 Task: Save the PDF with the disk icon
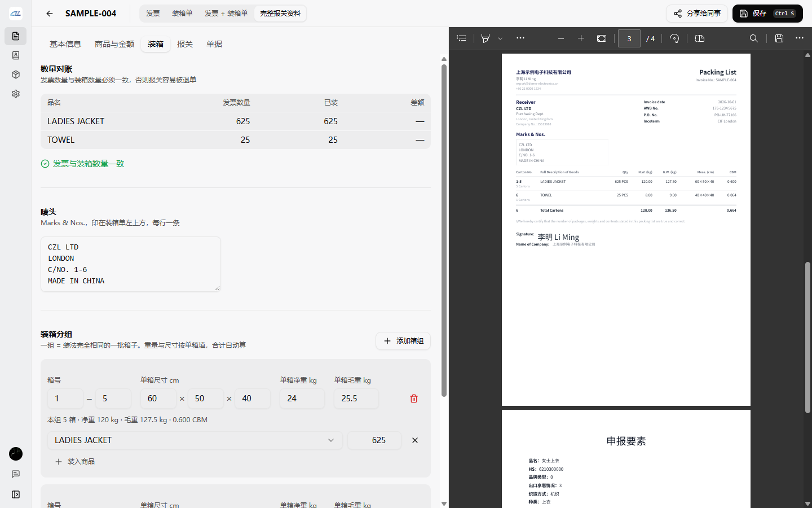pos(779,38)
